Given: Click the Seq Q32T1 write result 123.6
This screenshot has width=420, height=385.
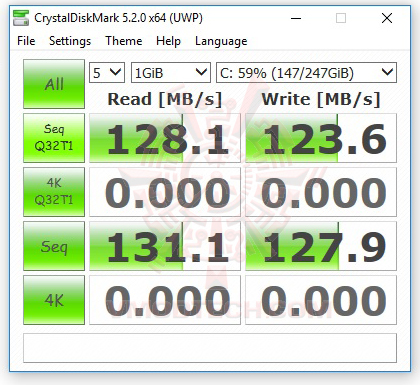Looking at the screenshot, I should 321,138.
